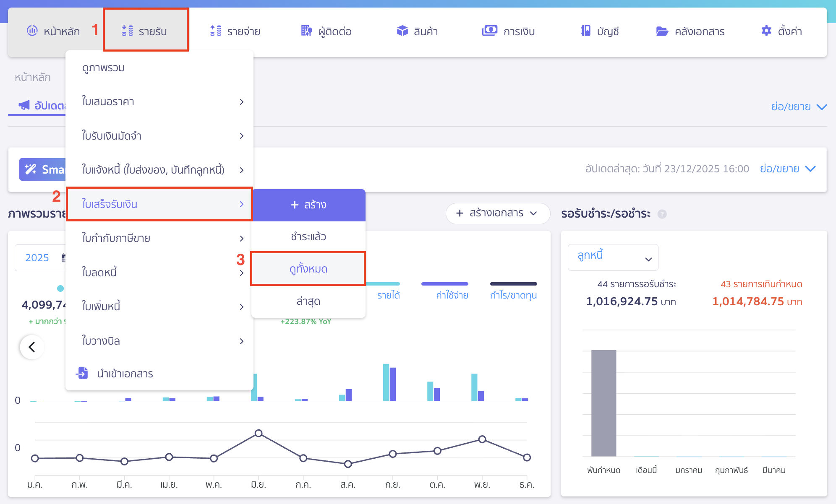Open the บัญชี accounting book icon
Screen dimensions: 836x504
(x=585, y=31)
